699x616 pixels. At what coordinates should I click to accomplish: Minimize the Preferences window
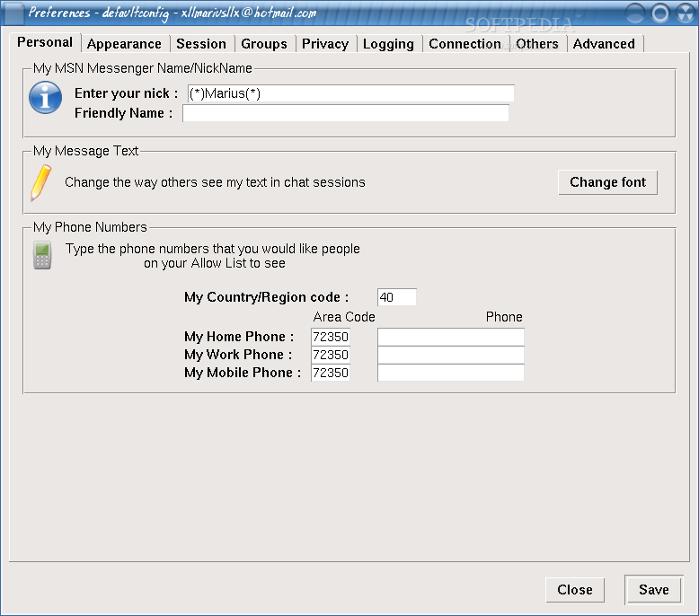coord(635,13)
